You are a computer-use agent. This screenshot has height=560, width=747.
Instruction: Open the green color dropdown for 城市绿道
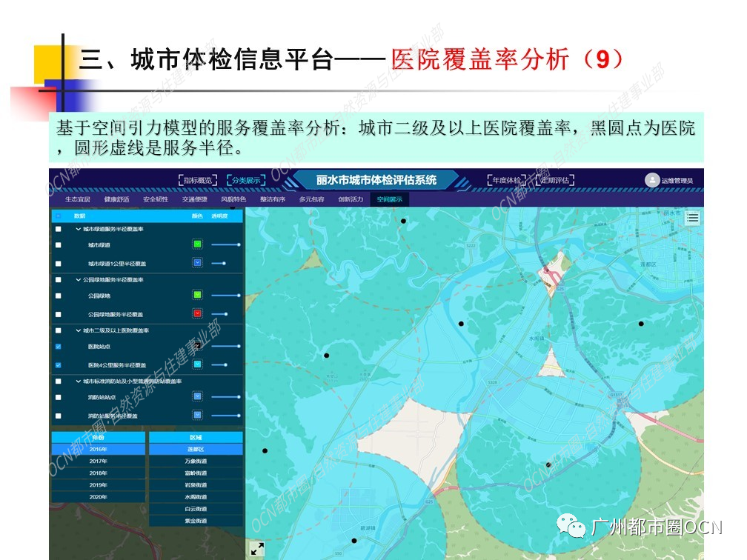coord(197,244)
